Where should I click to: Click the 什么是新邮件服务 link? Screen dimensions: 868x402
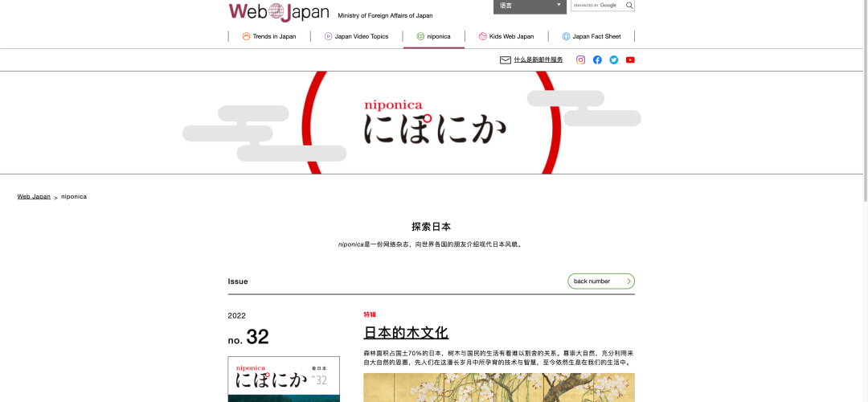coord(538,59)
